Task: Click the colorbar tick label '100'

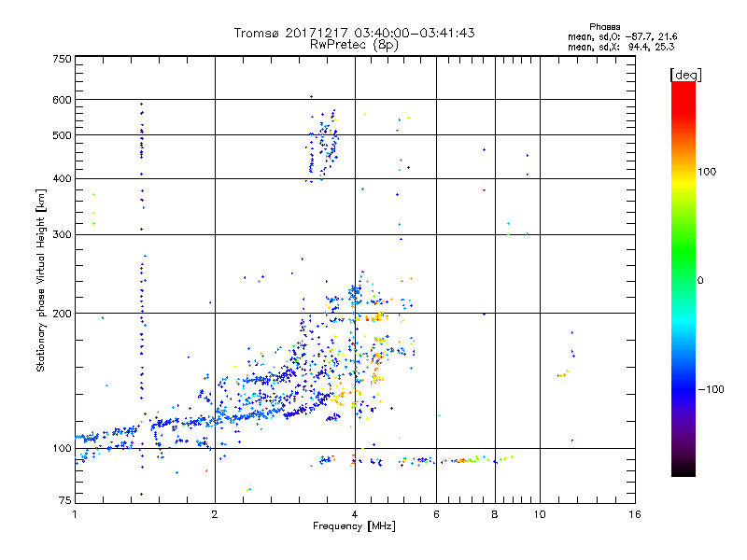Action: (x=707, y=172)
